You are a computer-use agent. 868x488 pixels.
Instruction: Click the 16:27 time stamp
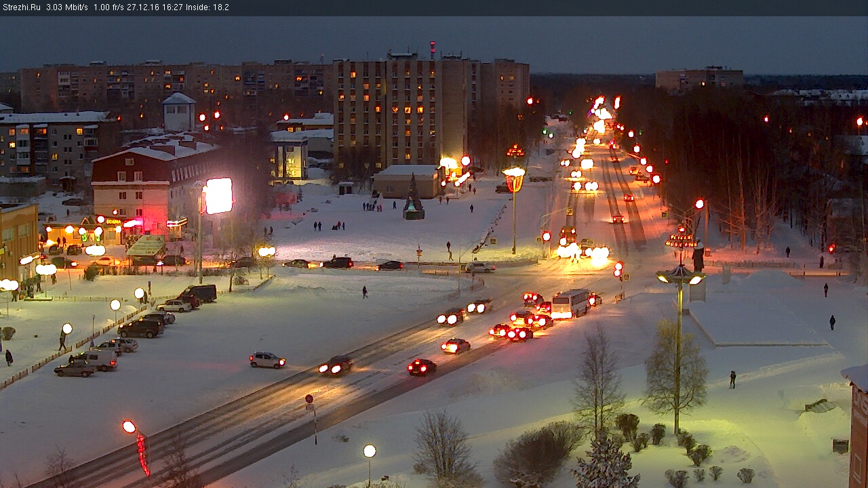click(172, 7)
